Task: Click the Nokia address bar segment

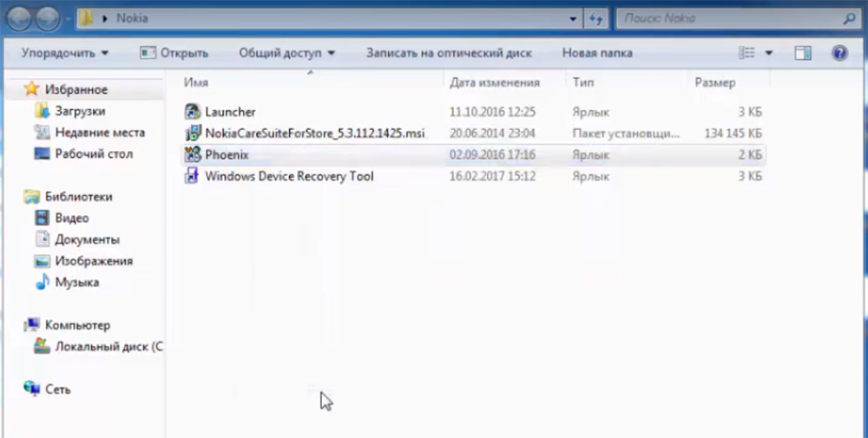Action: [132, 18]
